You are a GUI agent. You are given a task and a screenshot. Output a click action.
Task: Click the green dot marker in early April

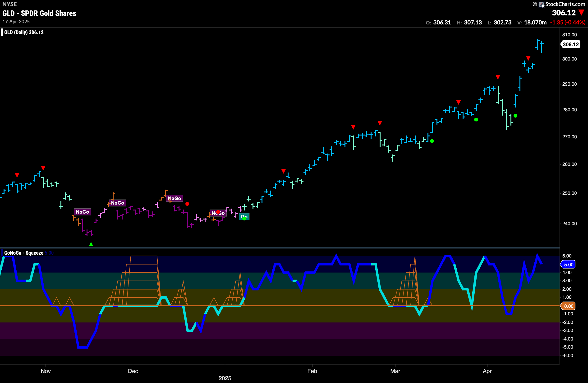[515, 116]
